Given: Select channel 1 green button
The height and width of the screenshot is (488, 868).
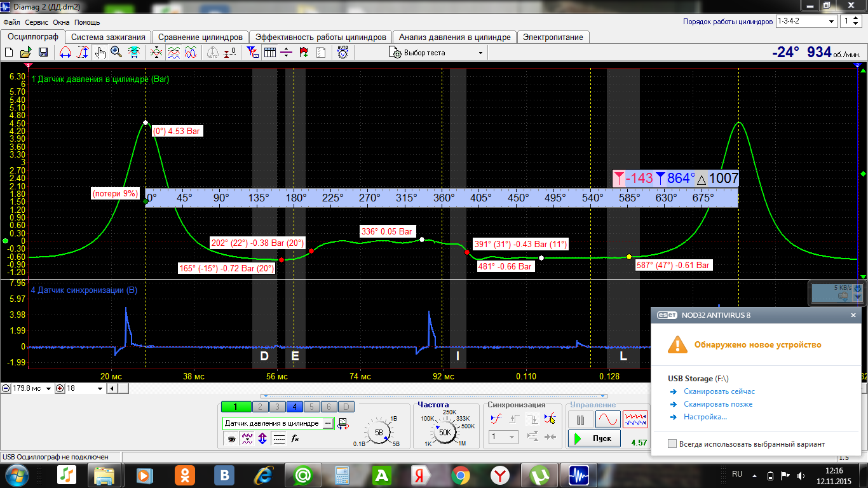Looking at the screenshot, I should [236, 407].
